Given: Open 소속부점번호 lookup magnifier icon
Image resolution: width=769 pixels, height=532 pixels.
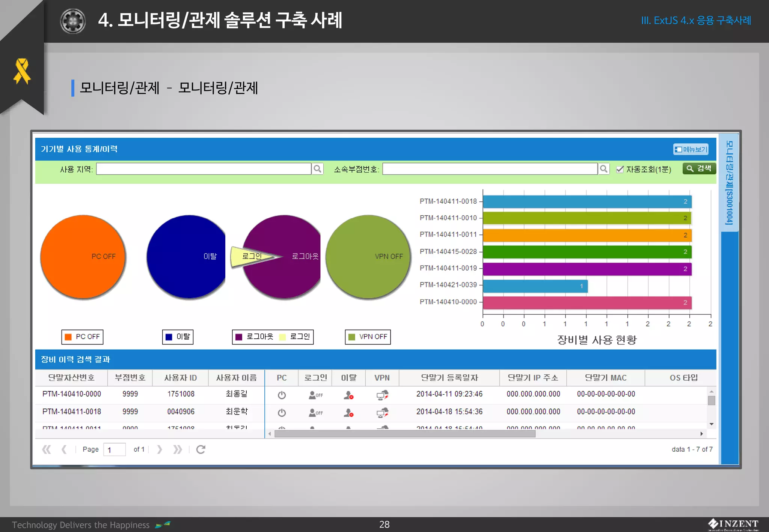Looking at the screenshot, I should point(604,169).
